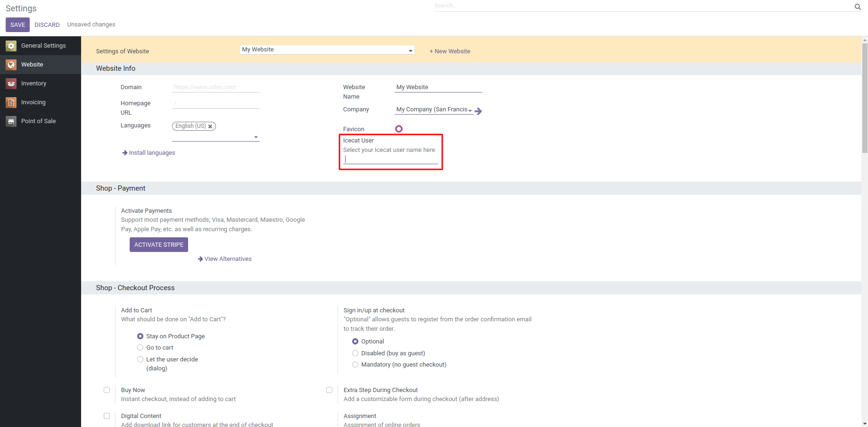Open the Company dropdown
868x427 pixels.
pyautogui.click(x=470, y=110)
